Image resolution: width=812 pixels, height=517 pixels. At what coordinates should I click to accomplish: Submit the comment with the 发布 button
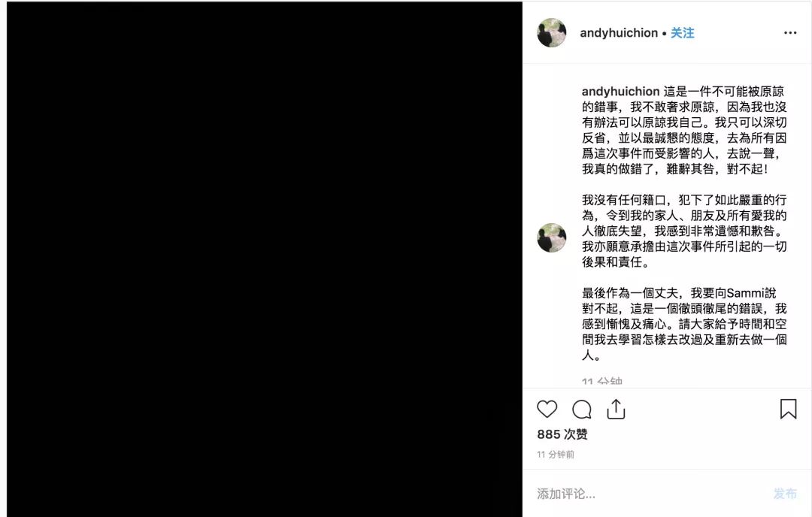click(785, 494)
